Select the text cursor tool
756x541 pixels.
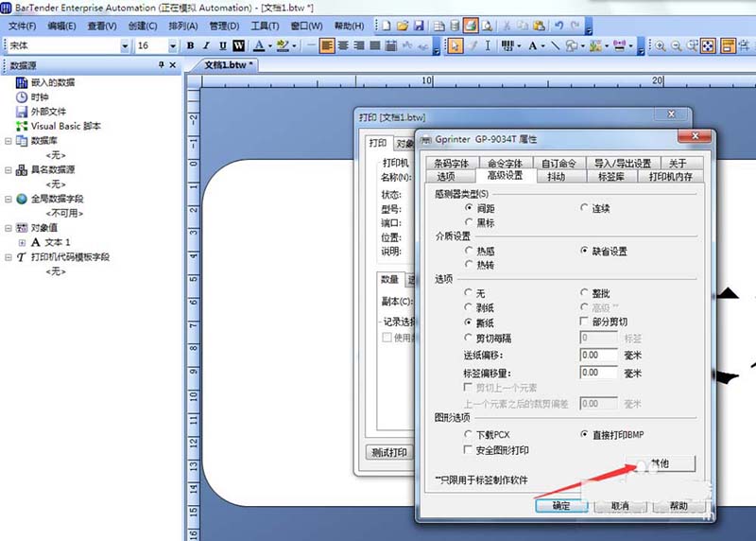[488, 45]
